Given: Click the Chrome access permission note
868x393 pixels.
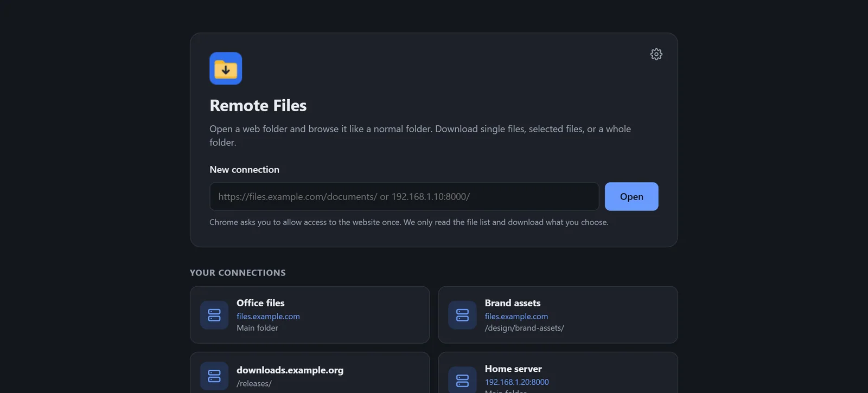Looking at the screenshot, I should pyautogui.click(x=409, y=222).
